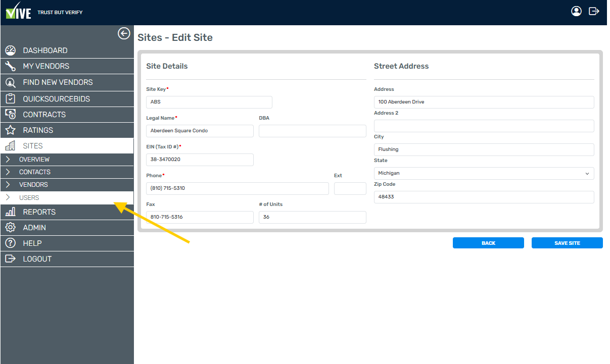Open the user profile icon
610x364 pixels.
click(x=576, y=11)
